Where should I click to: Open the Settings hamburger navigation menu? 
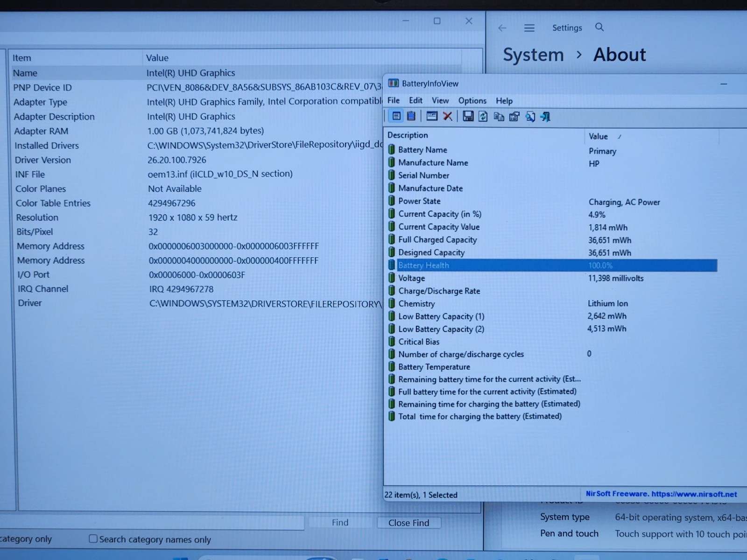tap(529, 28)
